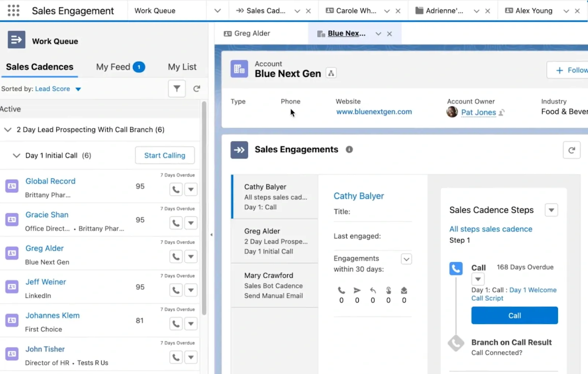This screenshot has height=374, width=588.
Task: Open www.bluenextgen.com website link
Action: (x=374, y=112)
